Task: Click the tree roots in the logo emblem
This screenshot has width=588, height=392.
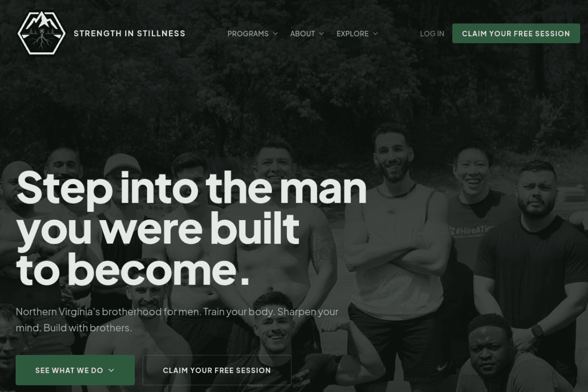Action: (41, 43)
